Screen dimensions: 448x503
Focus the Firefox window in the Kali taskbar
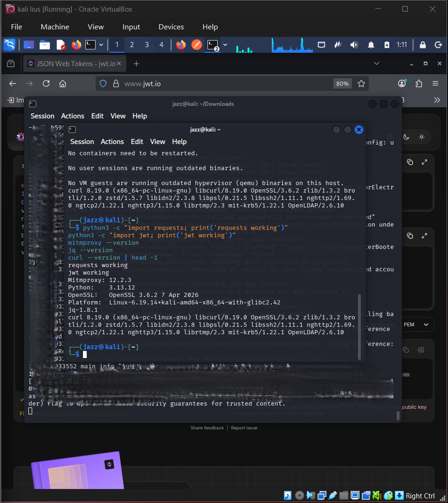coord(181,45)
